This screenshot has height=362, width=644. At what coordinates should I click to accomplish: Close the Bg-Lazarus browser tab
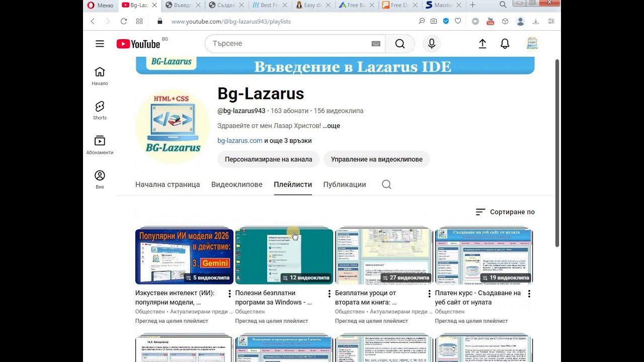154,5
